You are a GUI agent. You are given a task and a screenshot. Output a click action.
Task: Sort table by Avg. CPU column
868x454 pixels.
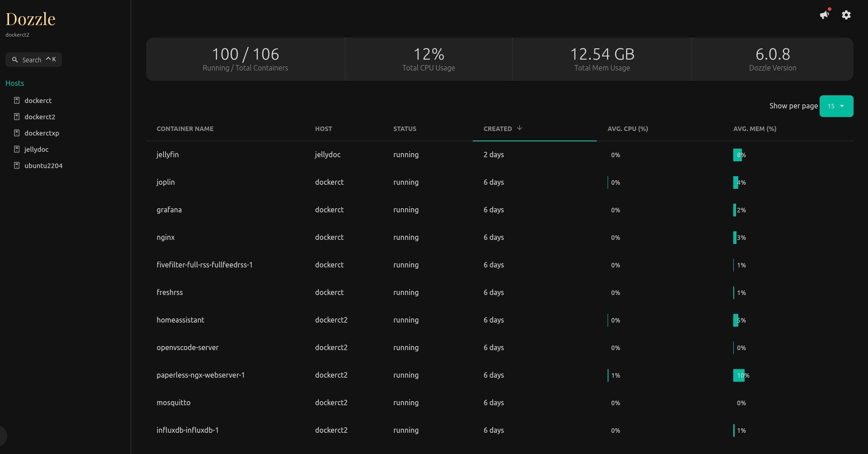[x=628, y=129]
